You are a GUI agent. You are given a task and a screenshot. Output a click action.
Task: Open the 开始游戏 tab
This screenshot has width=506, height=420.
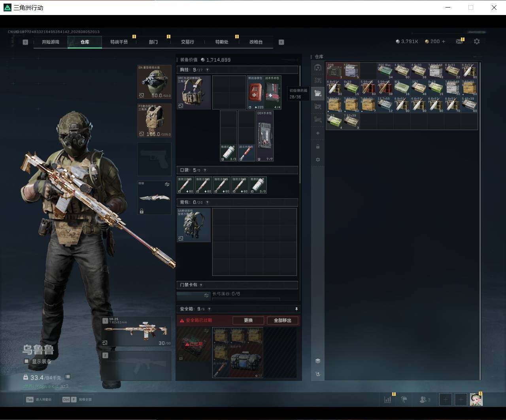point(51,42)
